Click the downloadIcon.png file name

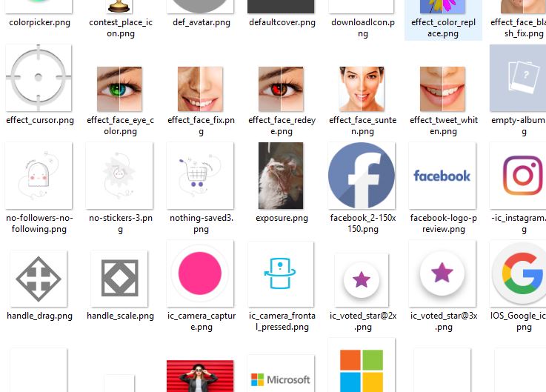pos(363,28)
